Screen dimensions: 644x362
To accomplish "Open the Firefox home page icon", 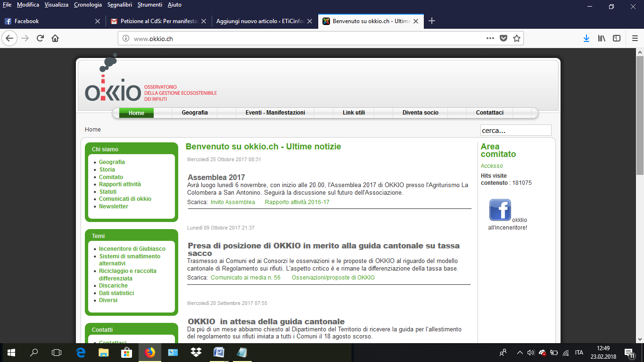I will pos(55,38).
